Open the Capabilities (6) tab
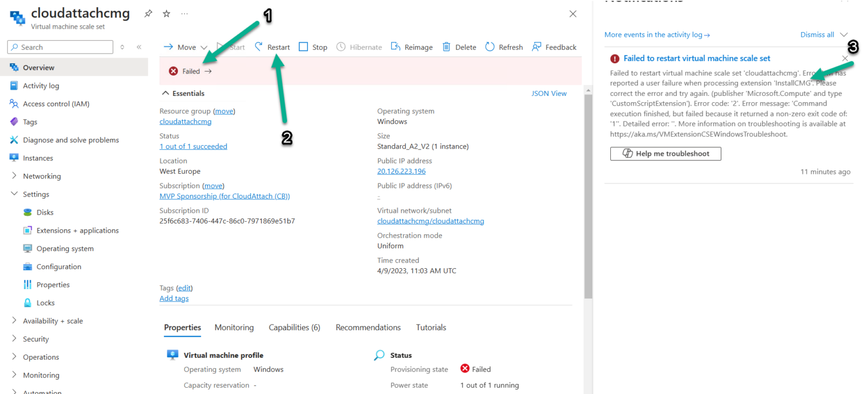 pyautogui.click(x=294, y=327)
